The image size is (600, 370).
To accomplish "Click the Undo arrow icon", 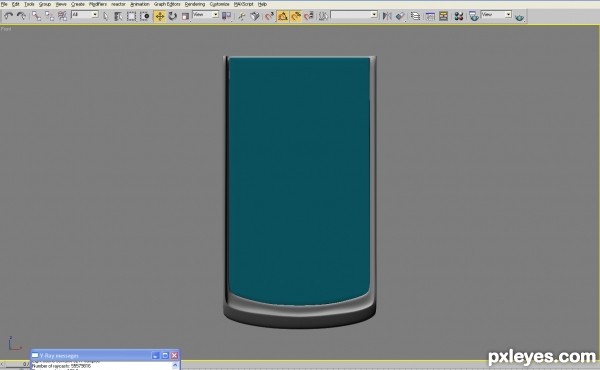I will click(x=8, y=16).
